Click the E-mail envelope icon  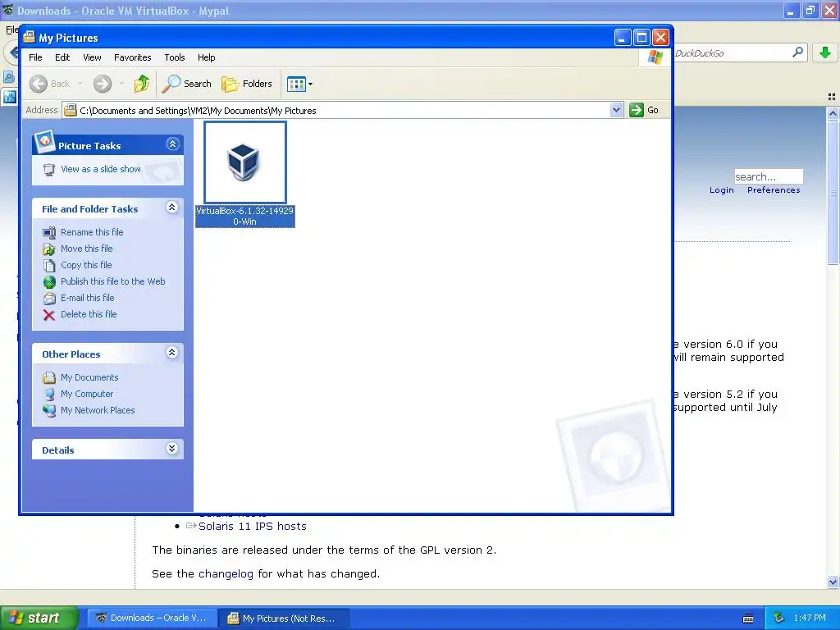(48, 299)
